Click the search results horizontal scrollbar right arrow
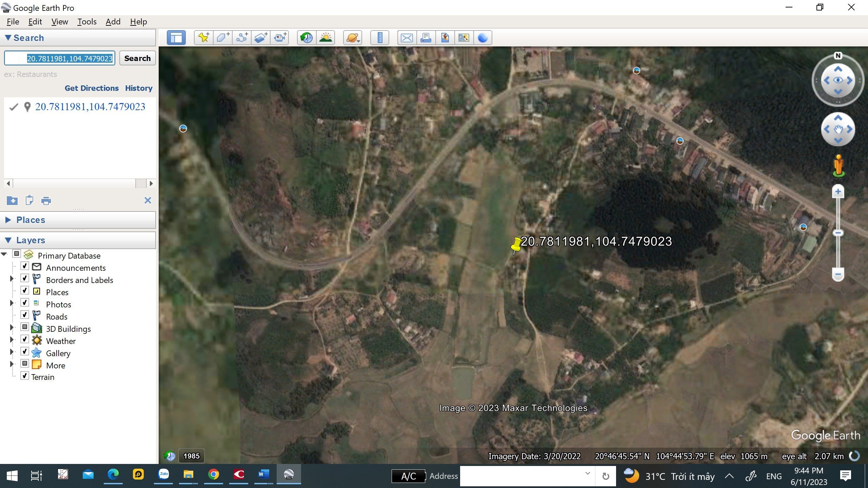Screen dimensions: 868x488 point(151,183)
